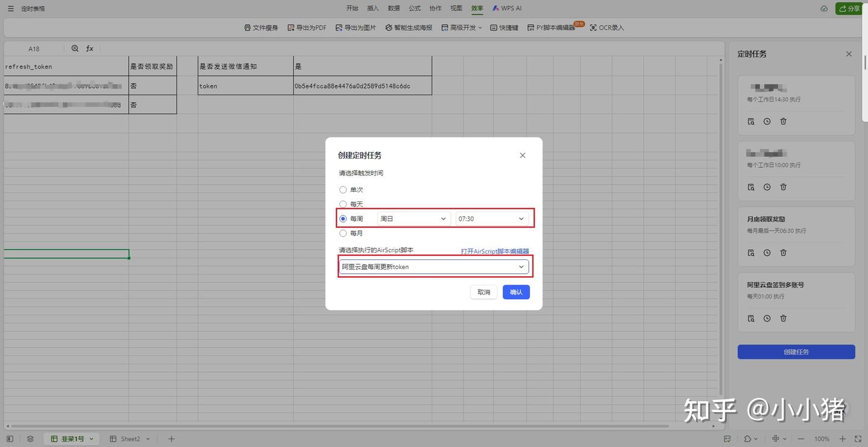Open the 视图 ribbon tab
This screenshot has height=447, width=868.
click(456, 8)
